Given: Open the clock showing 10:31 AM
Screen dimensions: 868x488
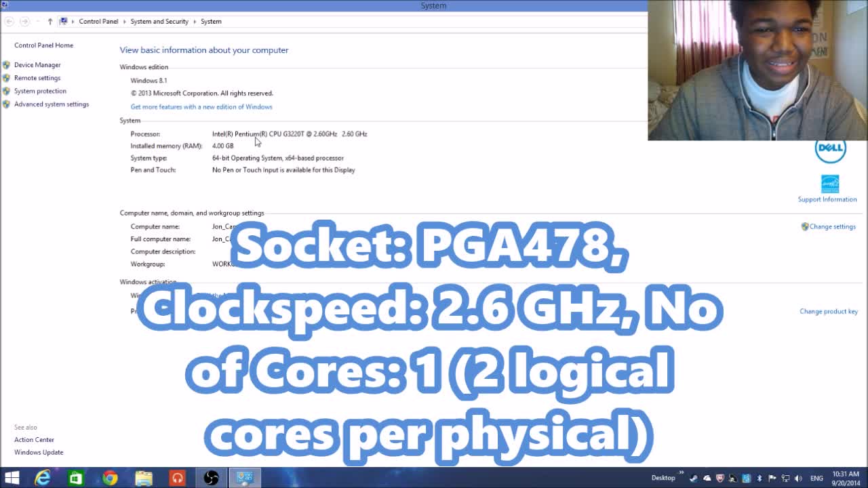Looking at the screenshot, I should click(x=845, y=479).
